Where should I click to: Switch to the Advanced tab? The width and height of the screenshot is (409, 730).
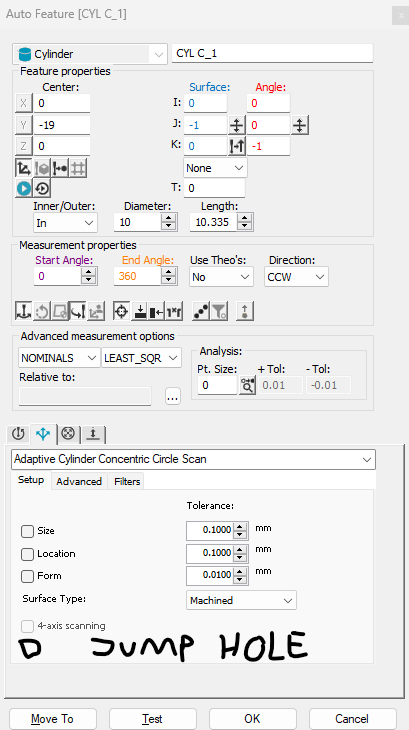(x=79, y=481)
